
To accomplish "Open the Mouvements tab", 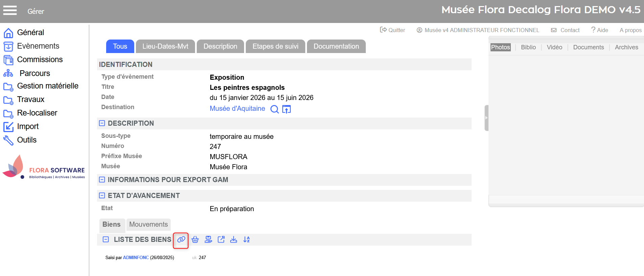I will (x=148, y=225).
